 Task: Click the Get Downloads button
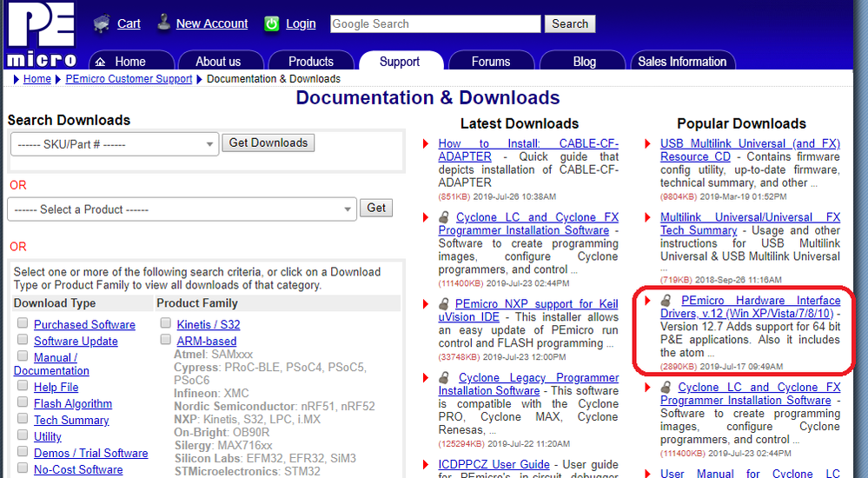(268, 143)
